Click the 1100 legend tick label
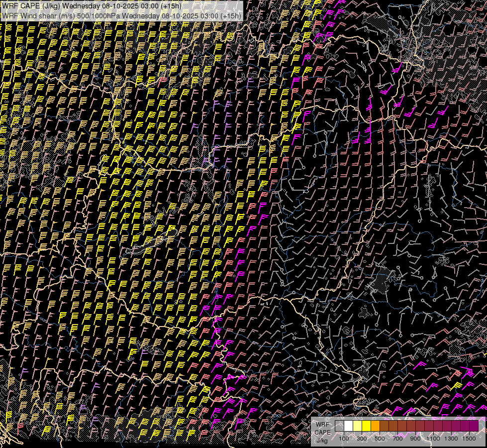Screen dimensions: 487x448 pyautogui.click(x=433, y=438)
